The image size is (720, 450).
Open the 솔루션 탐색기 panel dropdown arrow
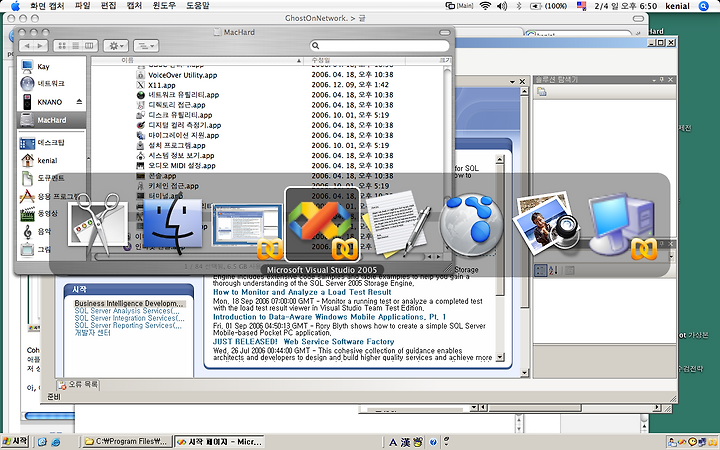point(654,80)
